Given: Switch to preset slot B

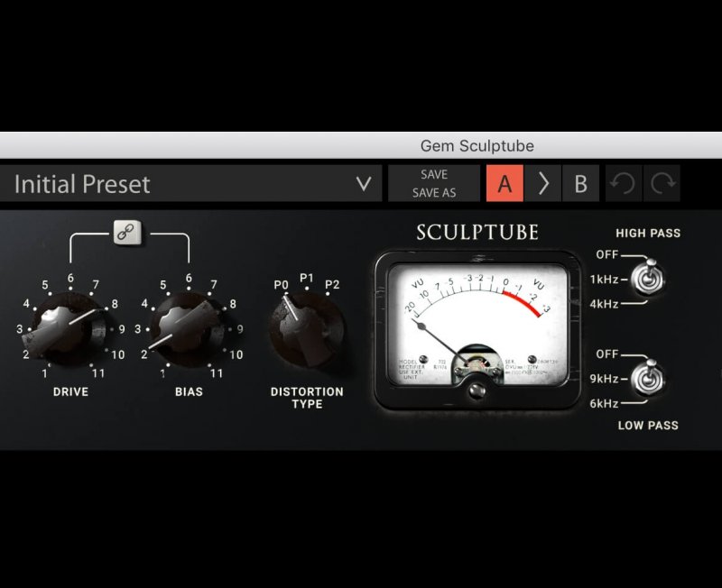Looking at the screenshot, I should [580, 184].
